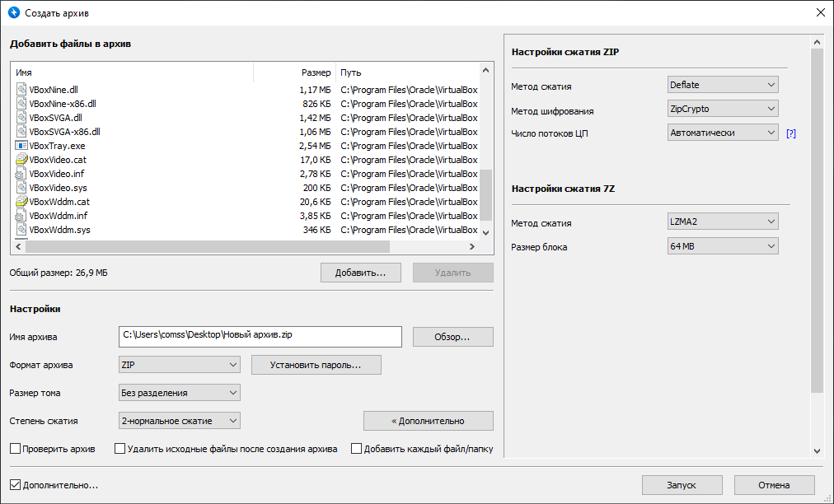Click the 17,0 КБ size cell
834x504 pixels.
click(x=316, y=160)
